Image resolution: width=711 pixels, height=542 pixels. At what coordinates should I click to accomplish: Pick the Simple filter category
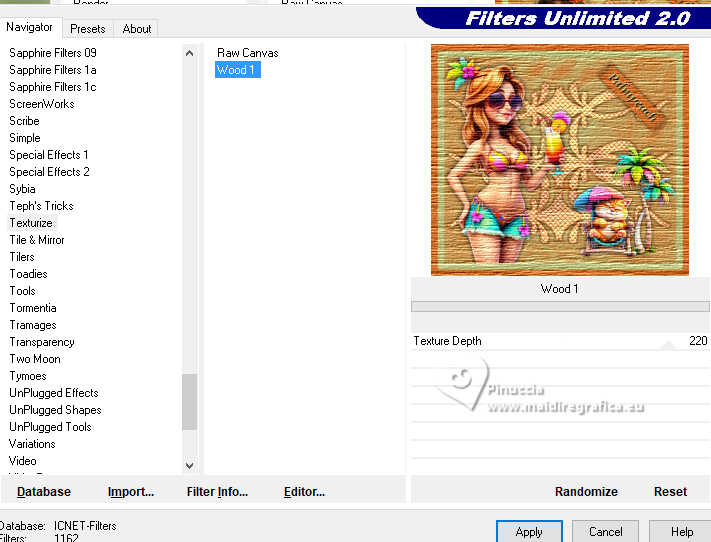click(x=24, y=138)
